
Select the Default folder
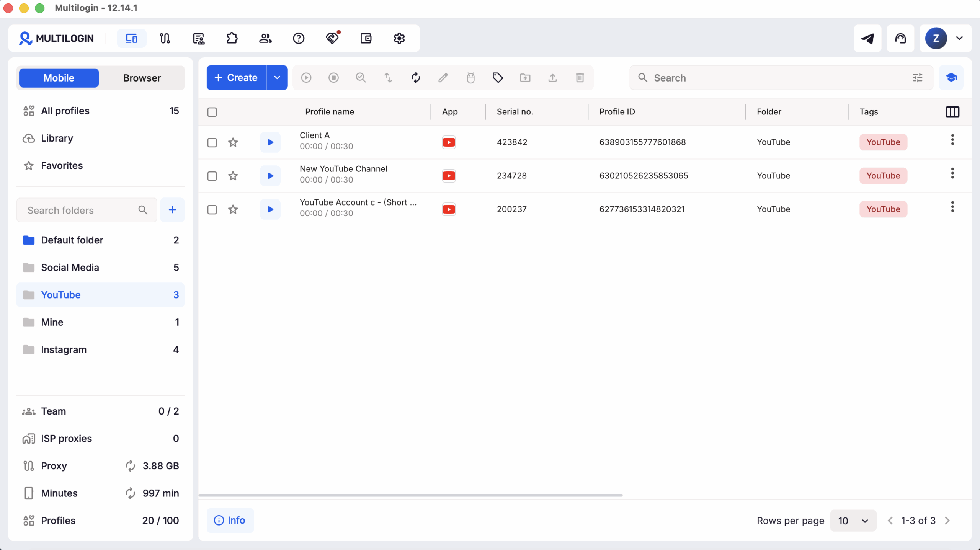click(101, 240)
